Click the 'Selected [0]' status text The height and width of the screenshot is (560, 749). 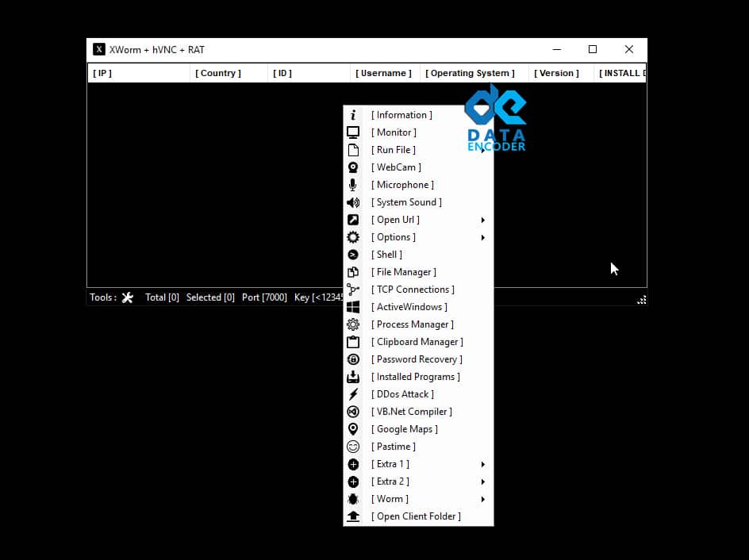tap(210, 297)
